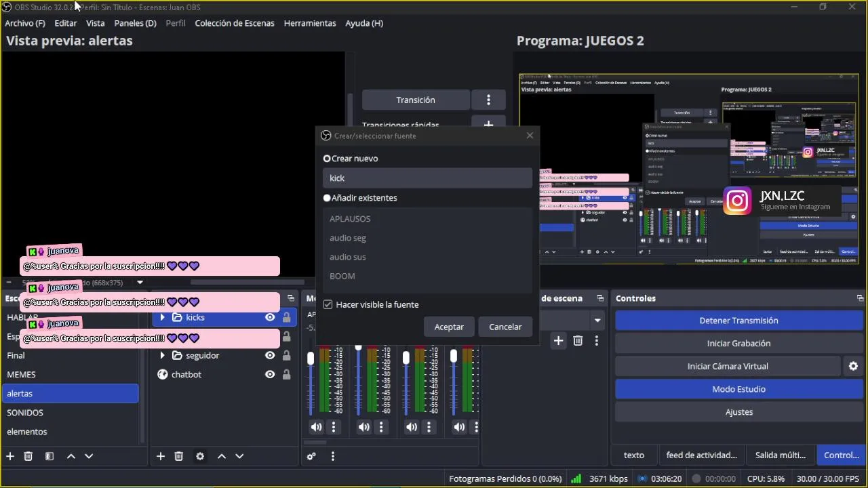Open the audio mixer toolbar menu dots

pos(333,456)
